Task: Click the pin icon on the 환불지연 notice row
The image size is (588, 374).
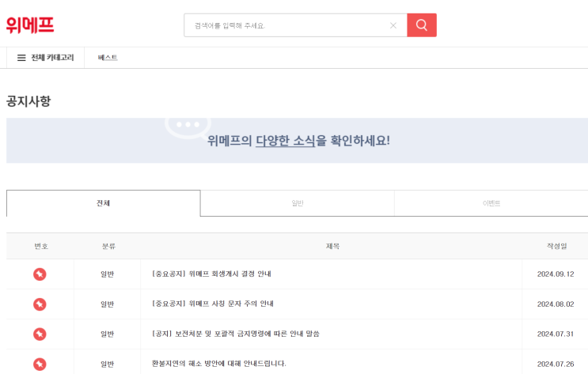Action: point(40,364)
